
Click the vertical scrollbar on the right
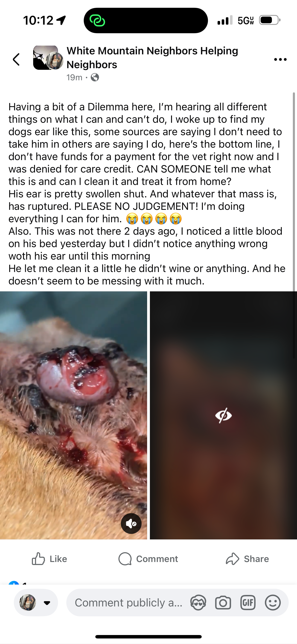click(294, 225)
